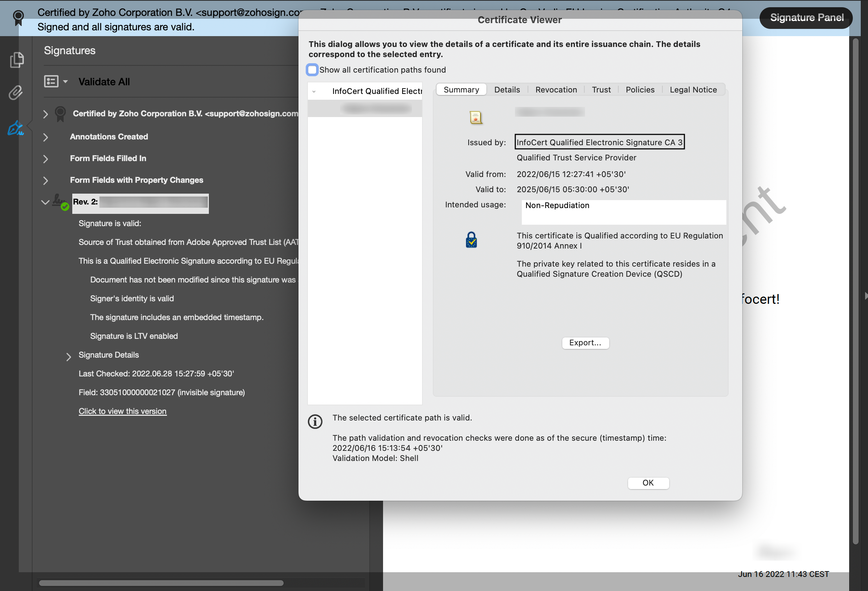Click the signatures options list icon

tap(51, 81)
